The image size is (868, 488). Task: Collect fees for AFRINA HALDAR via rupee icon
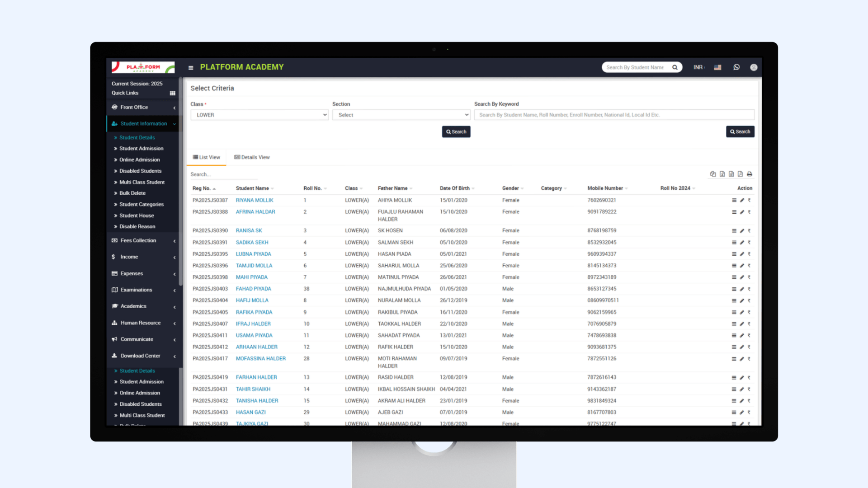click(749, 212)
